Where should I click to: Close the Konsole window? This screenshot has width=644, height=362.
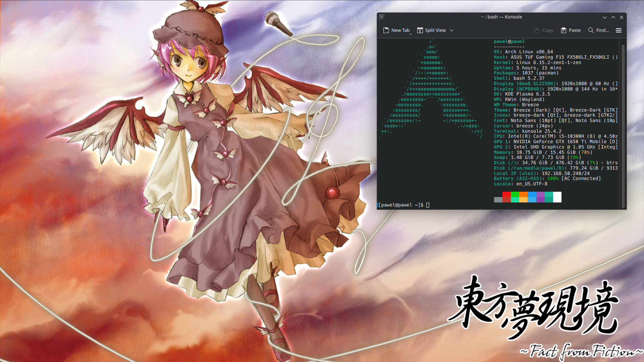pos(622,17)
